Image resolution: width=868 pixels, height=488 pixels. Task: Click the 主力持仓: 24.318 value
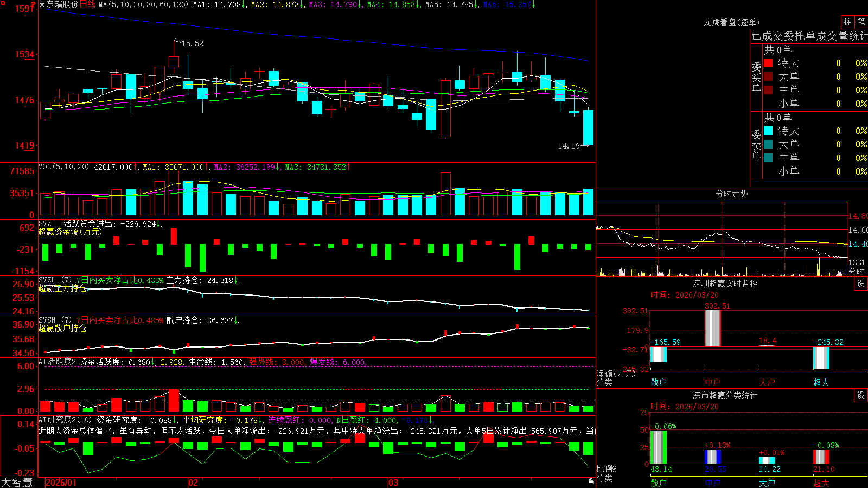200,280
